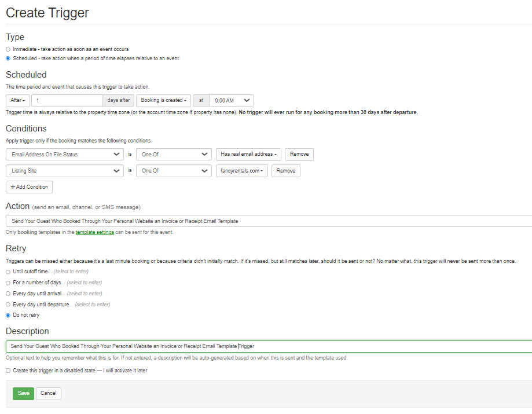Open the Has real email address dropdown

(248, 155)
